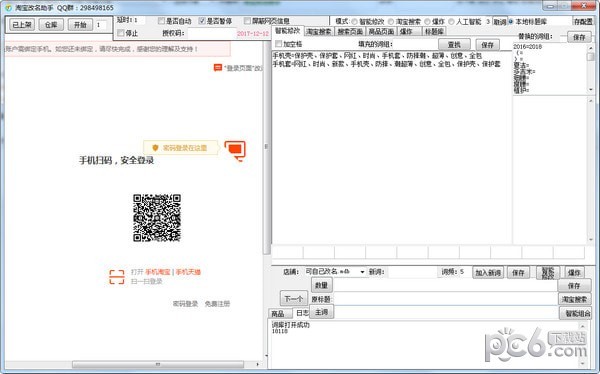Click the 淘宝搜索 button at bottom right
This screenshot has height=374, width=600.
[x=574, y=299]
